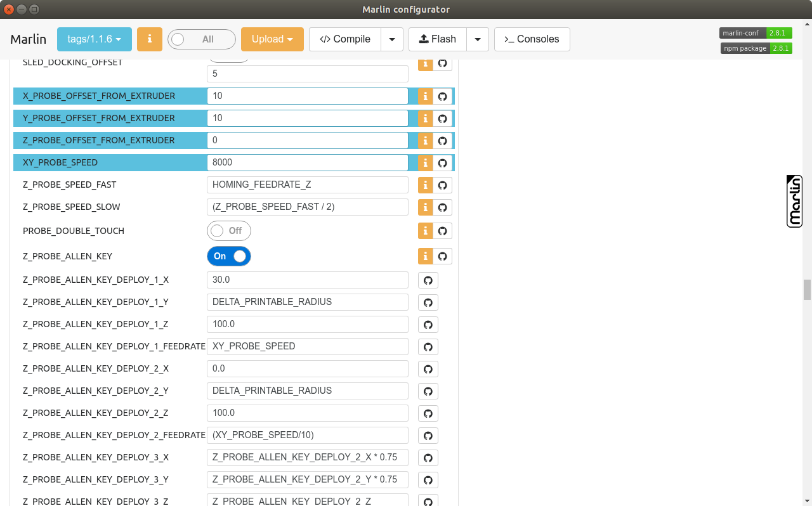Open GitHub link for Z_PROBE_ALLEN_KEY_DEPLOY_1_FEEDRATE
The width and height of the screenshot is (812, 506).
pos(428,347)
